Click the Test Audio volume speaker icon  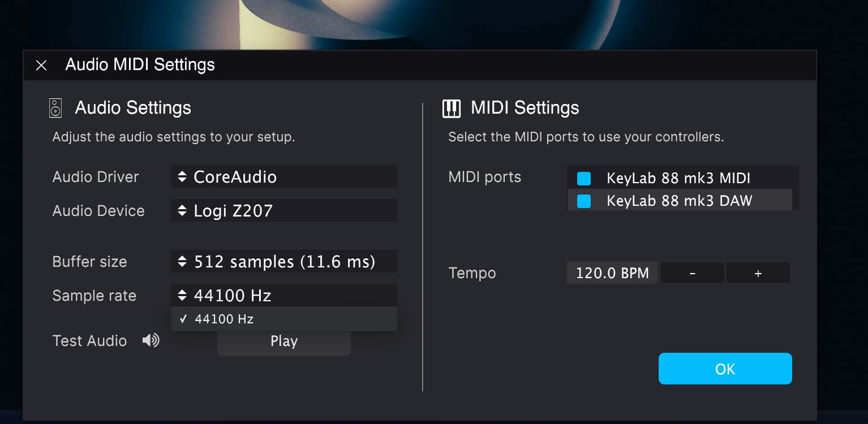(151, 340)
